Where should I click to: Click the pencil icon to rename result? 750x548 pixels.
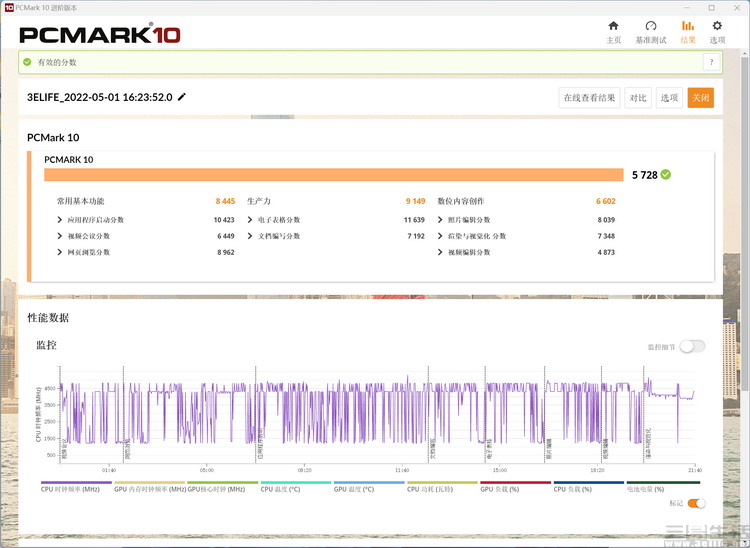tap(182, 97)
